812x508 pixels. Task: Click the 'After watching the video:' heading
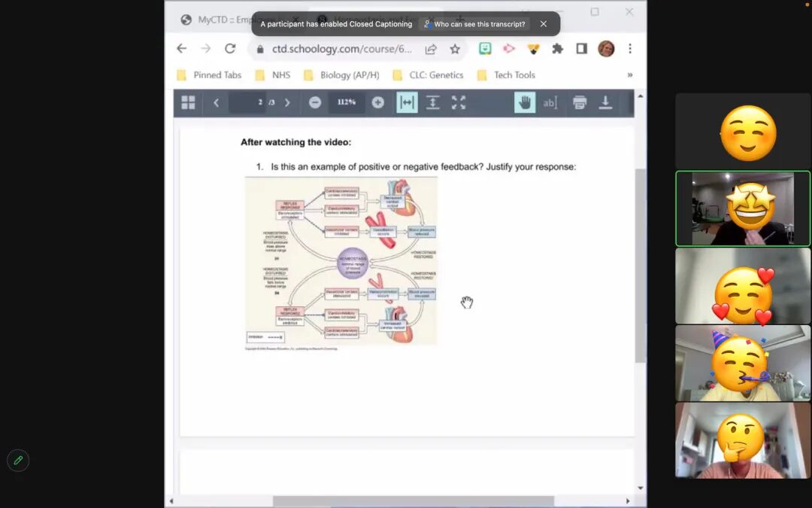tap(295, 142)
